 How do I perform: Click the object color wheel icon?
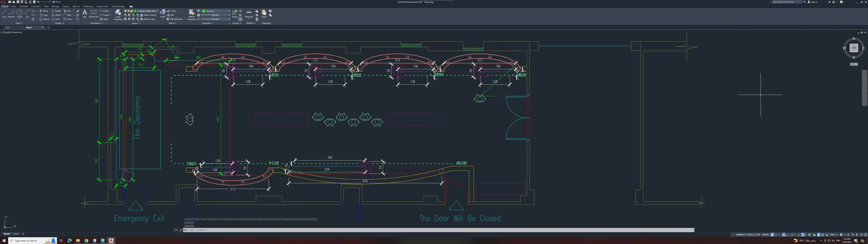click(x=198, y=11)
